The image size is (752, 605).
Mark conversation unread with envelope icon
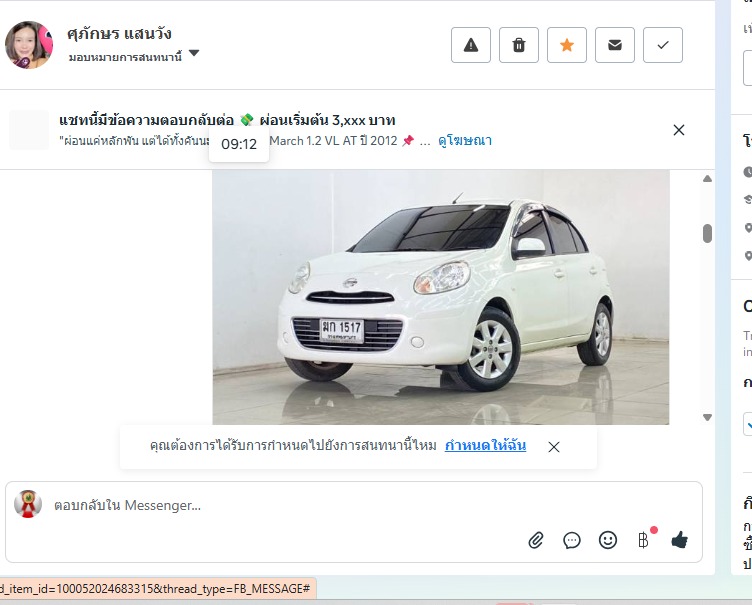point(614,45)
